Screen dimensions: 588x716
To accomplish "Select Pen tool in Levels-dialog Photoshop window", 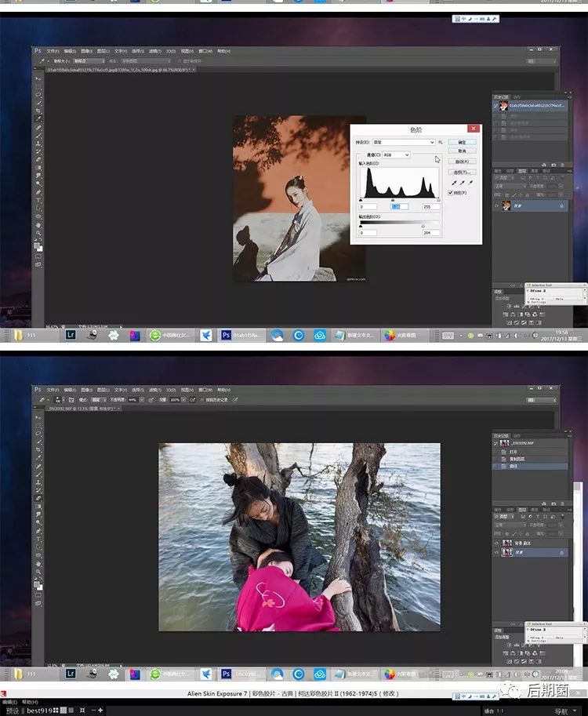I will (x=38, y=192).
